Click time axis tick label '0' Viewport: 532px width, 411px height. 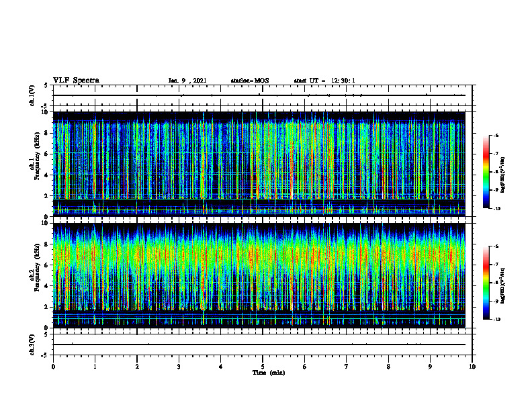click(53, 367)
